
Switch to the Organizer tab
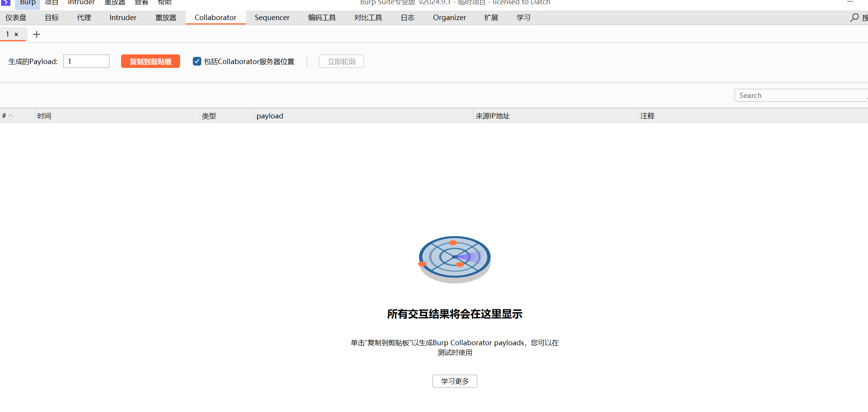click(x=449, y=18)
